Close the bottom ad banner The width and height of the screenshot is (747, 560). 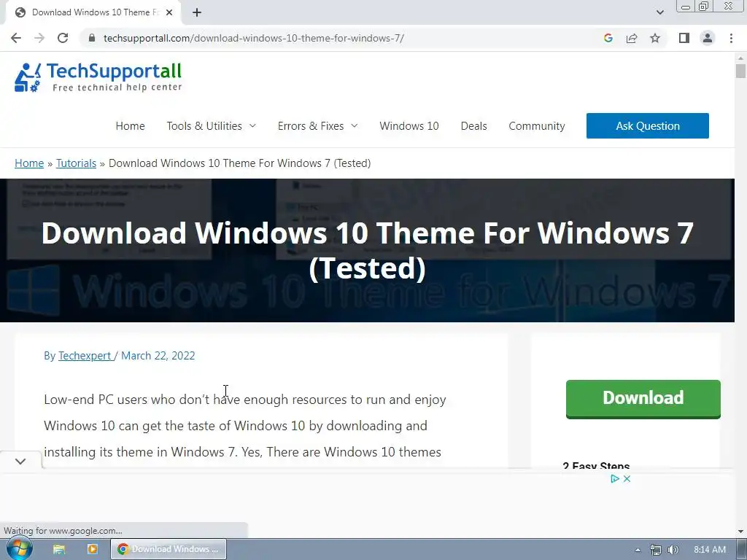627,478
